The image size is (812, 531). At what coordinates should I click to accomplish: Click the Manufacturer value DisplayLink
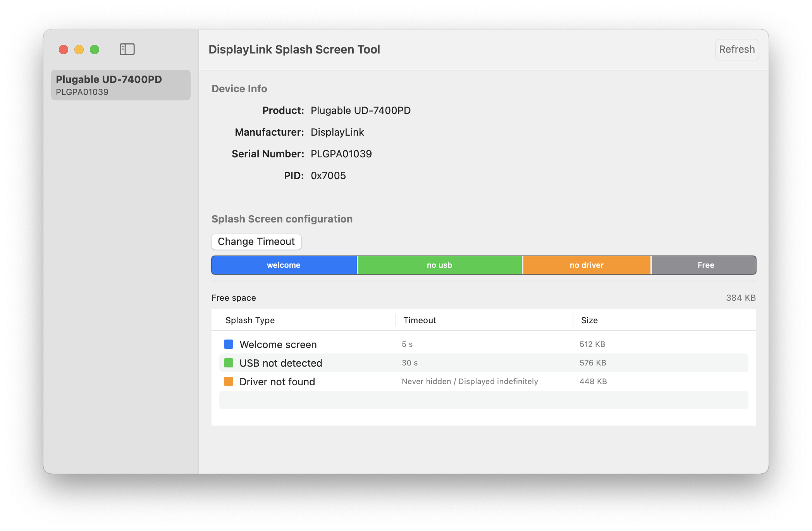[337, 132]
